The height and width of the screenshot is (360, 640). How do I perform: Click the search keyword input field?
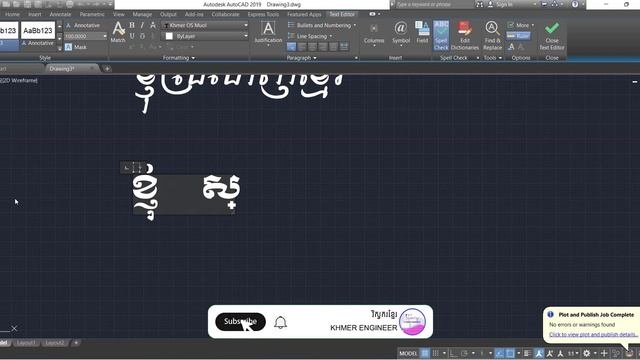pos(433,4)
